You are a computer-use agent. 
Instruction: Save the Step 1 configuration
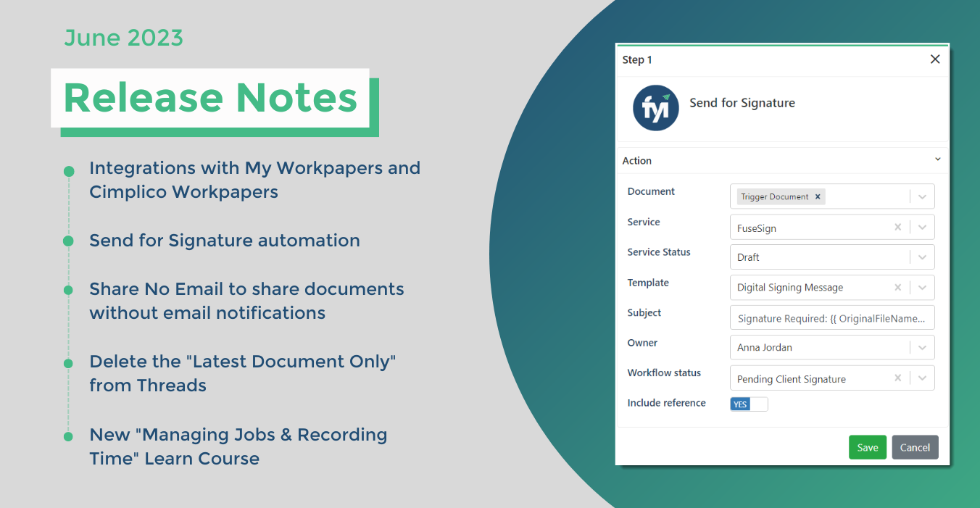pyautogui.click(x=868, y=447)
